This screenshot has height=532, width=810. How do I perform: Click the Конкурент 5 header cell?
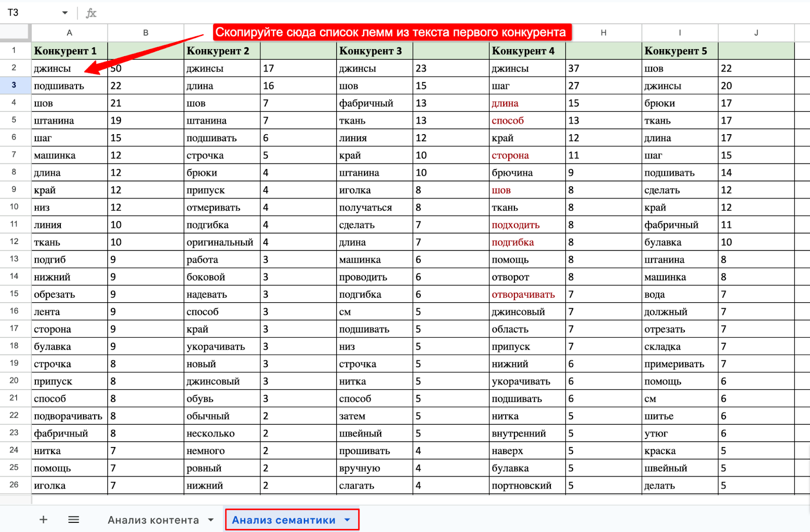click(680, 51)
